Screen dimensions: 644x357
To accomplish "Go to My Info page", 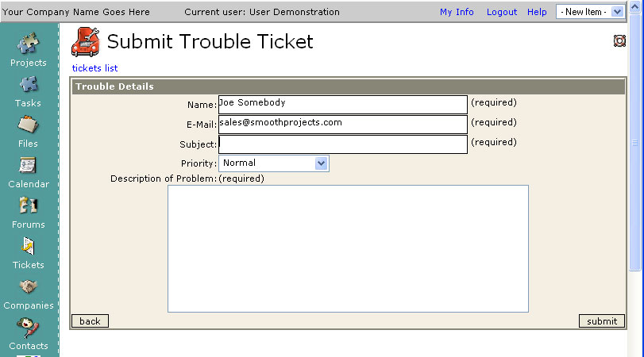I will [457, 12].
